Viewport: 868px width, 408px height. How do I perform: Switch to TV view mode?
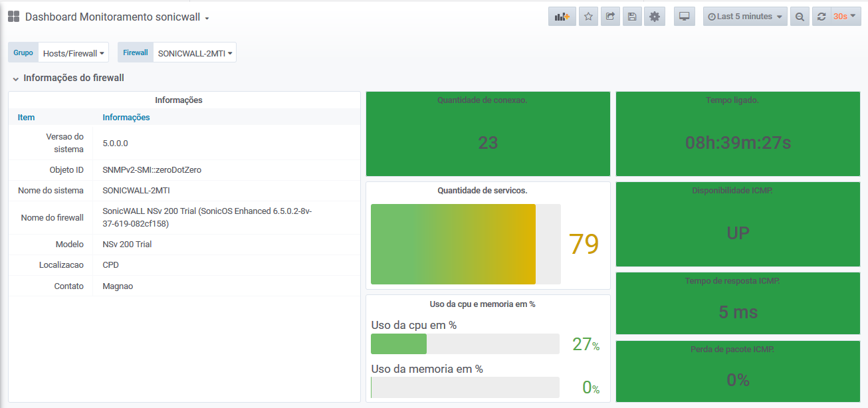(x=684, y=17)
